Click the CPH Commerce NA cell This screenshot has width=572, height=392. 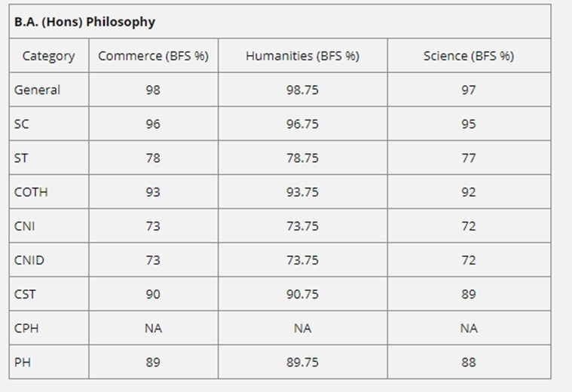153,328
